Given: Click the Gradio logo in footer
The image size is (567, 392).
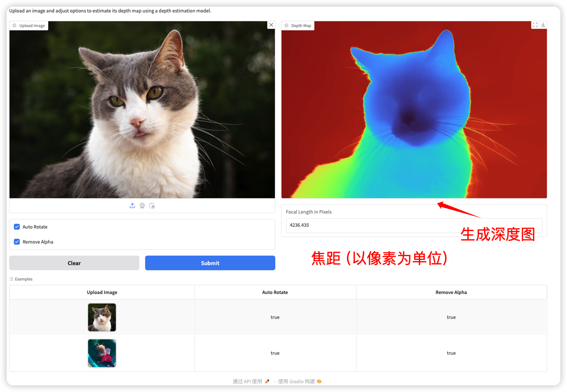Looking at the screenshot, I should pyautogui.click(x=319, y=381).
